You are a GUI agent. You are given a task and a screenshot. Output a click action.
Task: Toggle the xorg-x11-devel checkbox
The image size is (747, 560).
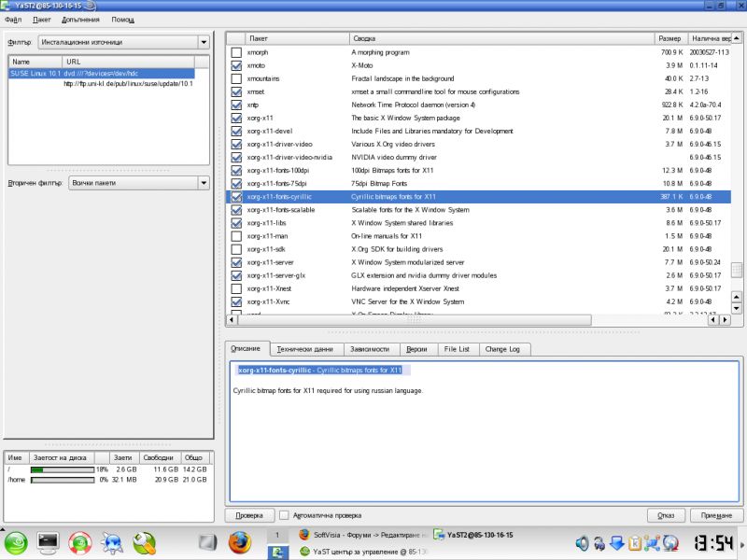coord(236,131)
